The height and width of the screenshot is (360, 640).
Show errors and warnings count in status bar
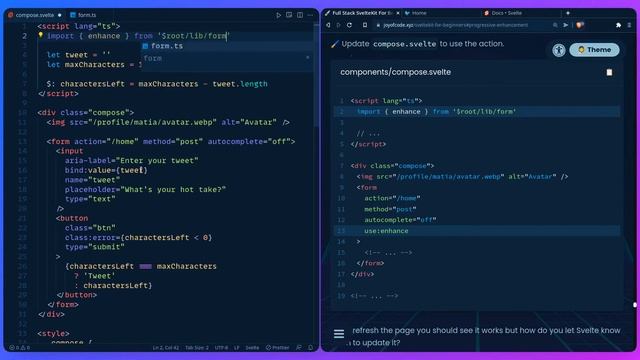[x=20, y=348]
